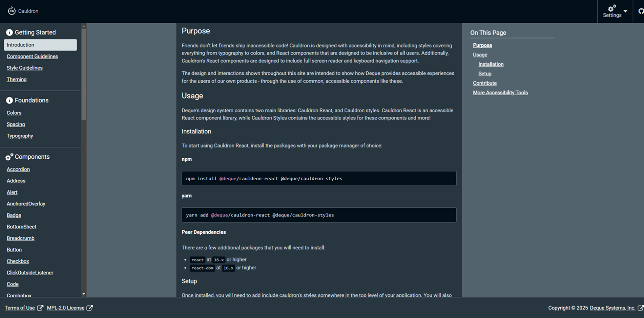Click the Usage heading
The width and height of the screenshot is (644, 318).
click(192, 96)
